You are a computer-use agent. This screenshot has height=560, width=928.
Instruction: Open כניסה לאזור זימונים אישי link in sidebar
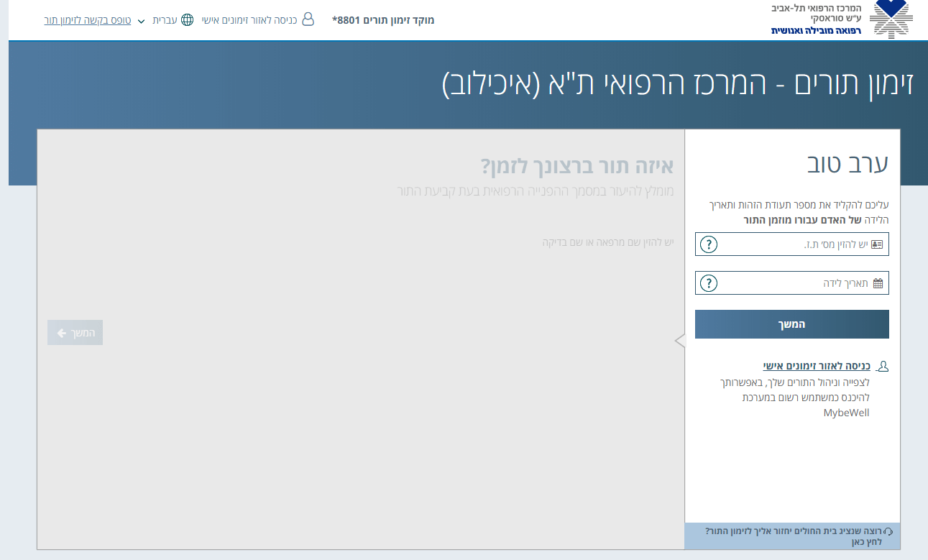[817, 366]
